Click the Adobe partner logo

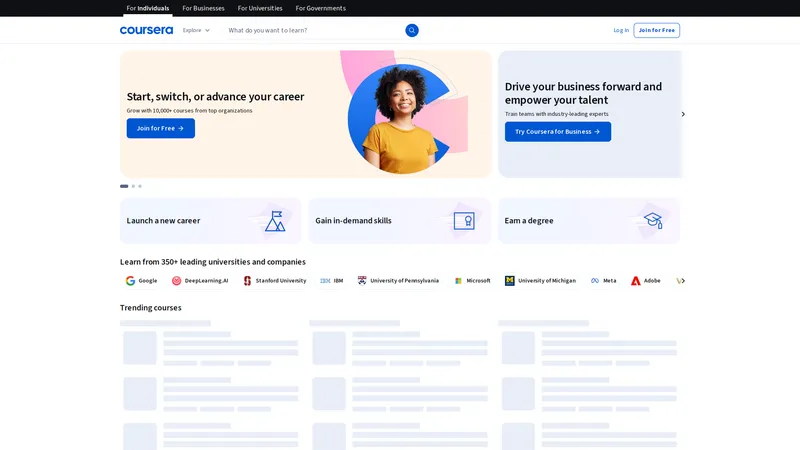[x=645, y=281]
